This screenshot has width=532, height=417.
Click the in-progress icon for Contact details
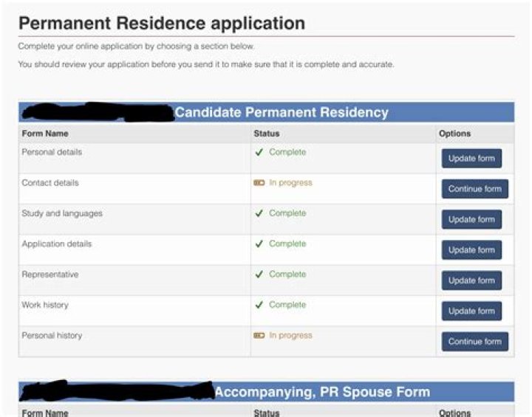(x=259, y=183)
